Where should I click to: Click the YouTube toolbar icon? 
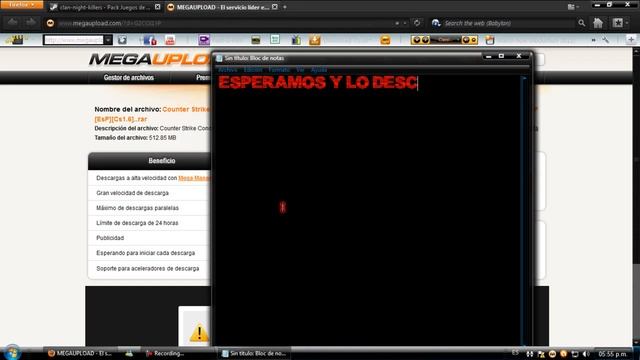(170, 40)
